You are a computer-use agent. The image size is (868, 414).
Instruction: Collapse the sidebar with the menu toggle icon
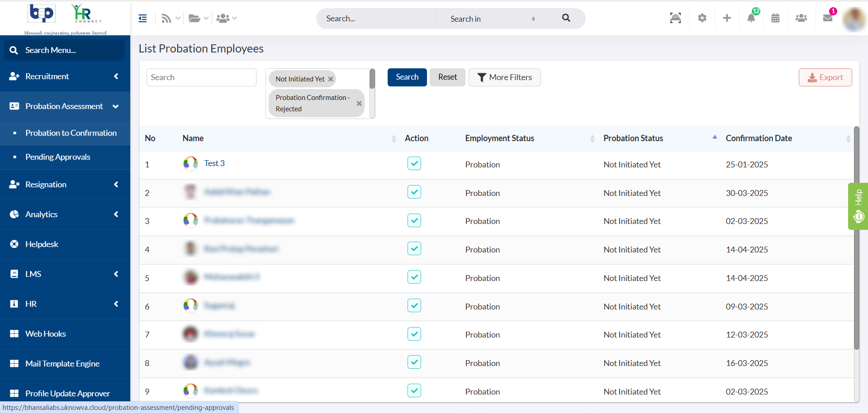coord(142,19)
